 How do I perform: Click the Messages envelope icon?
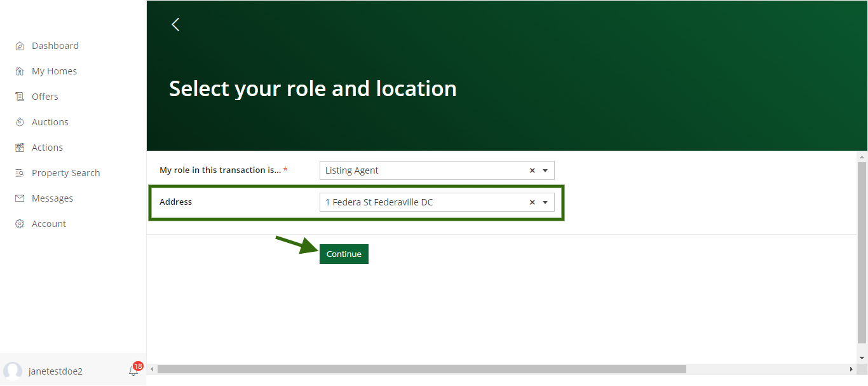tap(20, 198)
